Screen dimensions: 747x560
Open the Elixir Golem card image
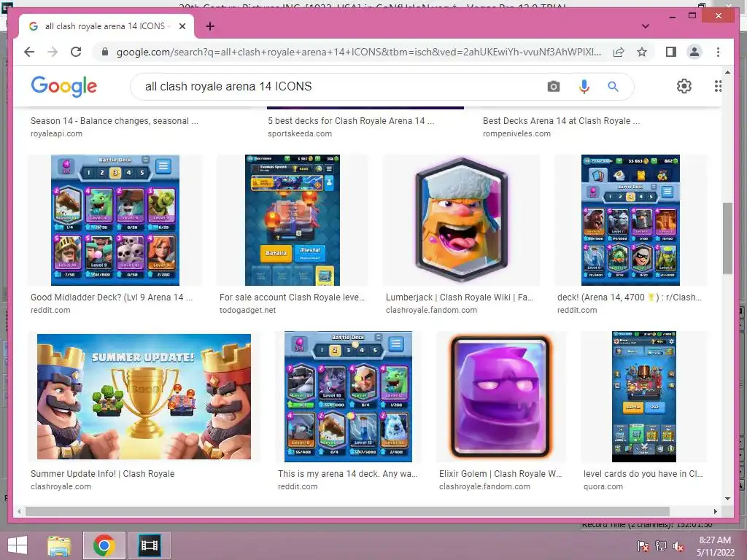click(x=500, y=397)
